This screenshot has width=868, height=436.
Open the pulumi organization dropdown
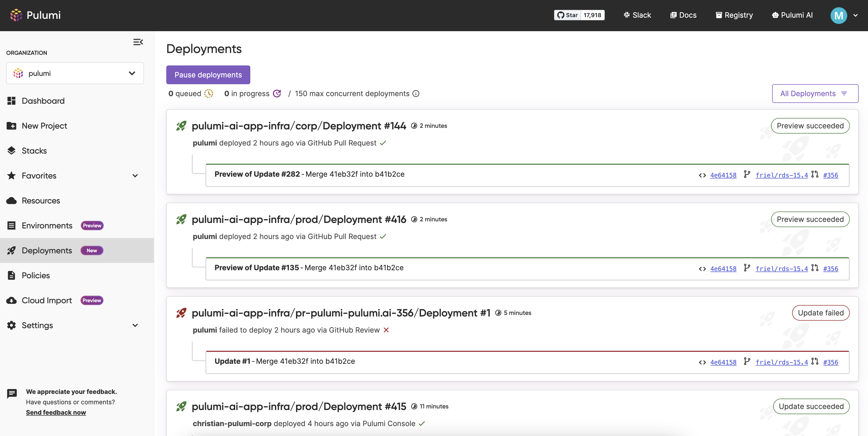(75, 73)
